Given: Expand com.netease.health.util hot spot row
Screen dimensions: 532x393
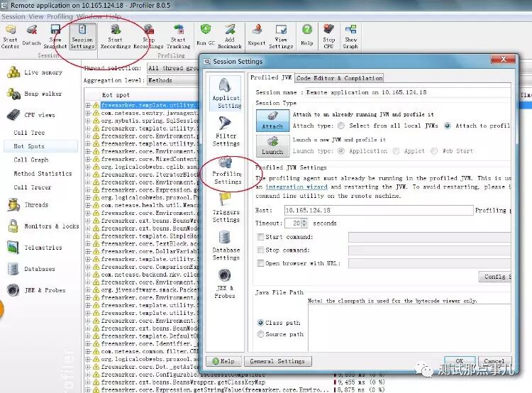Looking at the screenshot, I should click(x=88, y=205).
